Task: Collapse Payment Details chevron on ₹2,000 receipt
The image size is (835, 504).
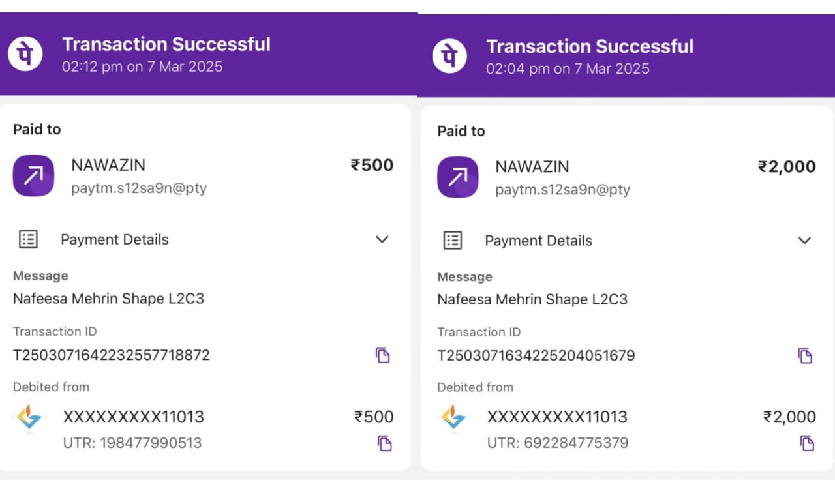Action: (804, 241)
